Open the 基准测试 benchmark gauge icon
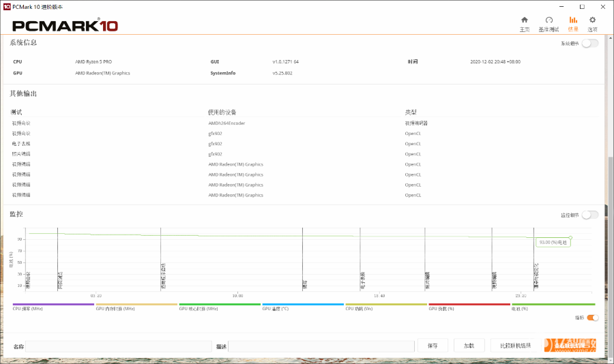This screenshot has height=364, width=614. (x=549, y=20)
